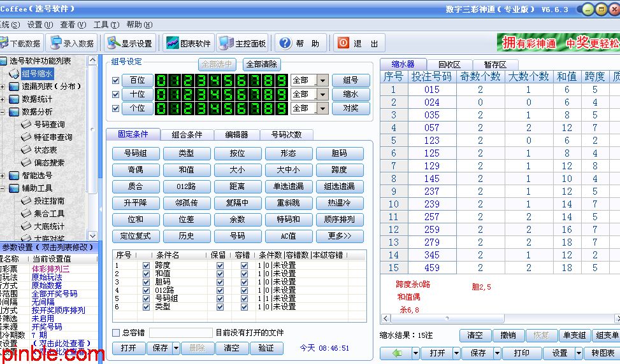This screenshot has width=620, height=364.
Task: Open 集合工具 tree item
Action: (49, 214)
